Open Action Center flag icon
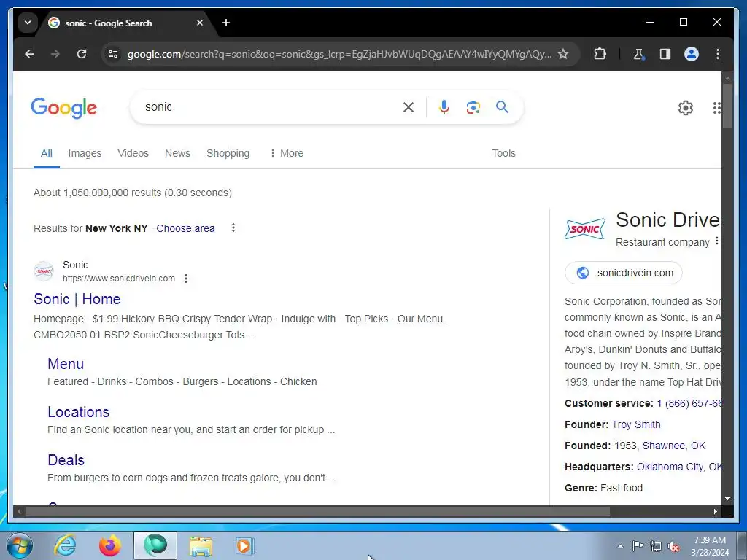Screen dimensions: 747x560 (638, 546)
